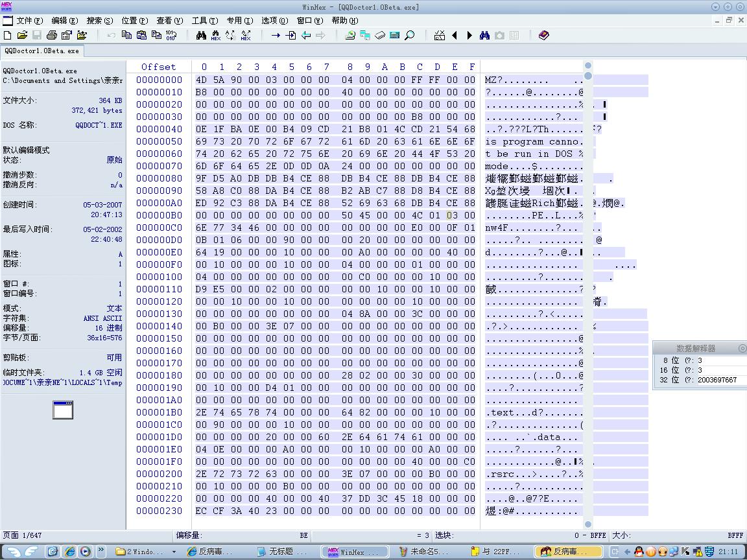This screenshot has height=560, width=747.
Task: Create a new file with toolbar icon
Action: click(8, 35)
